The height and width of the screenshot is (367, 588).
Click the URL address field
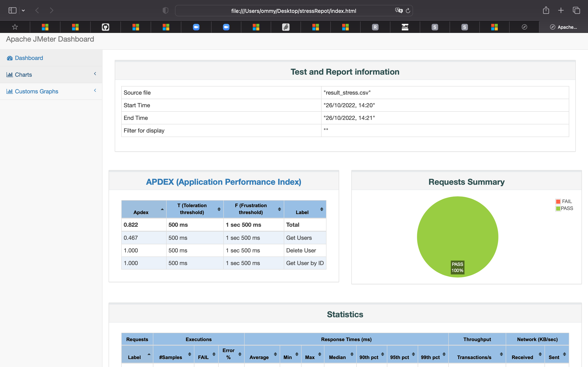tap(294, 11)
